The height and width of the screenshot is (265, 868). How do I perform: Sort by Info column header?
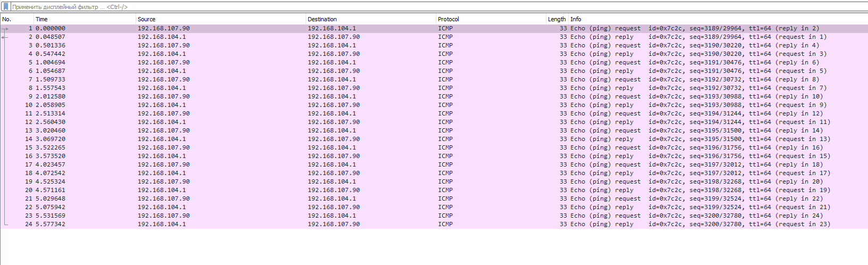click(718, 19)
